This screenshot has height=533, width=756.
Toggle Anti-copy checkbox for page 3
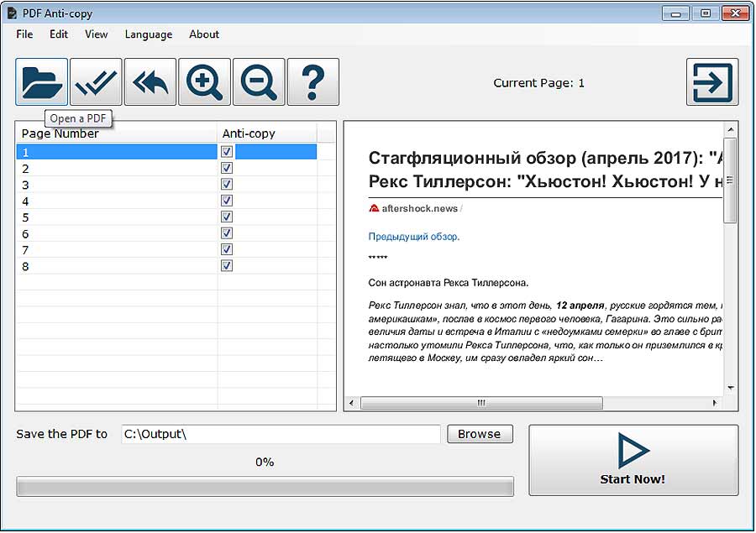pyautogui.click(x=227, y=185)
